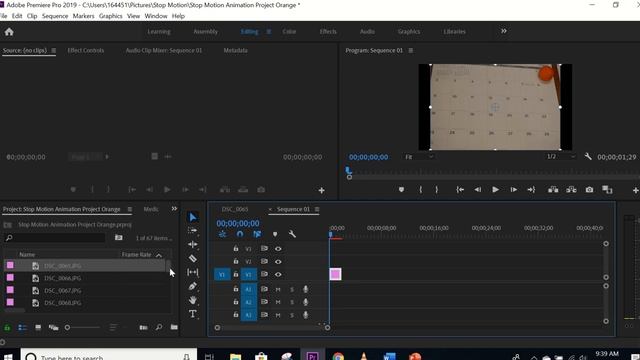Toggle the top video track's eye icon

[x=278, y=249]
